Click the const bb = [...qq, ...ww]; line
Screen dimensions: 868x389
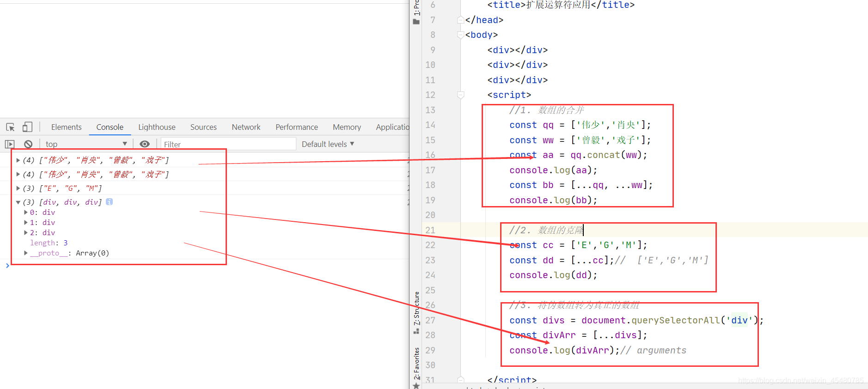[x=581, y=185]
